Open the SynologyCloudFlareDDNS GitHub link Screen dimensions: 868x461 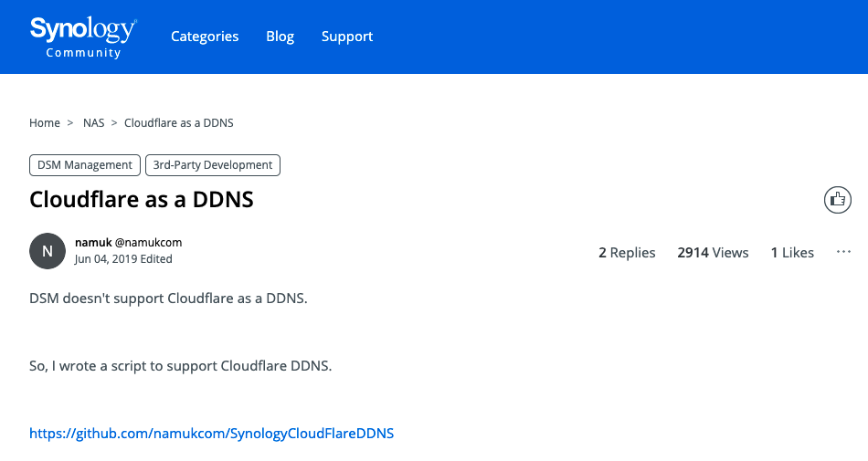click(211, 434)
